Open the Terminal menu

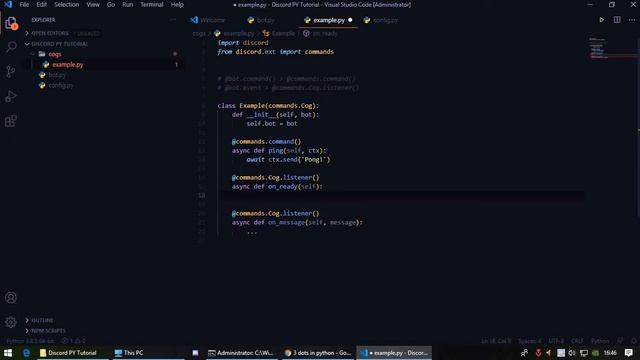(x=151, y=4)
